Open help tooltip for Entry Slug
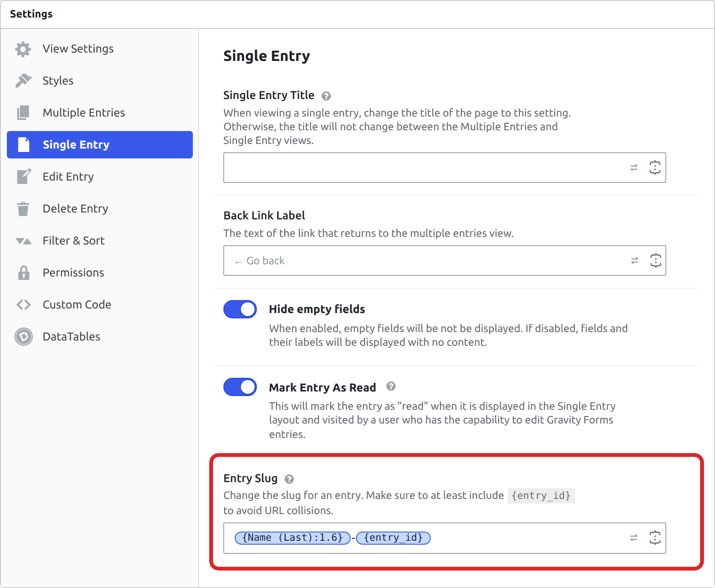This screenshot has width=715, height=588. [289, 479]
